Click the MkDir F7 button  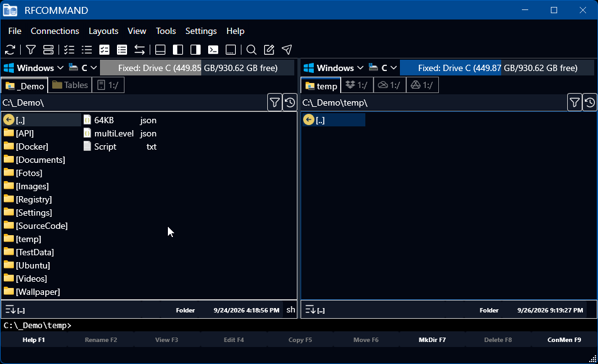pos(432,339)
